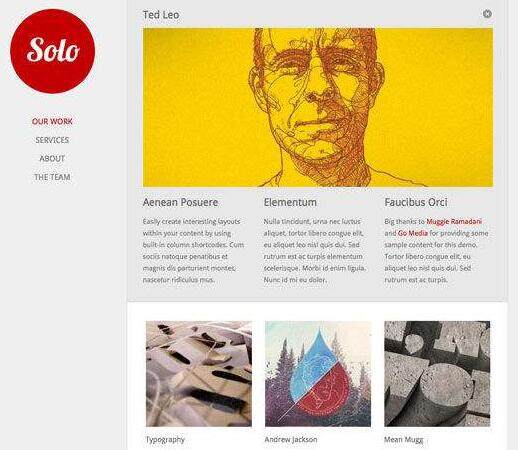The height and width of the screenshot is (450, 518).
Task: Click the yellow Ted Leo portrait image
Action: [318, 107]
